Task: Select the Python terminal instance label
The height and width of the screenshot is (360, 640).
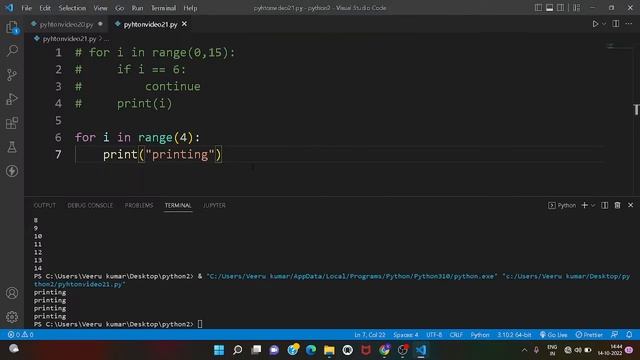Action: 562,205
